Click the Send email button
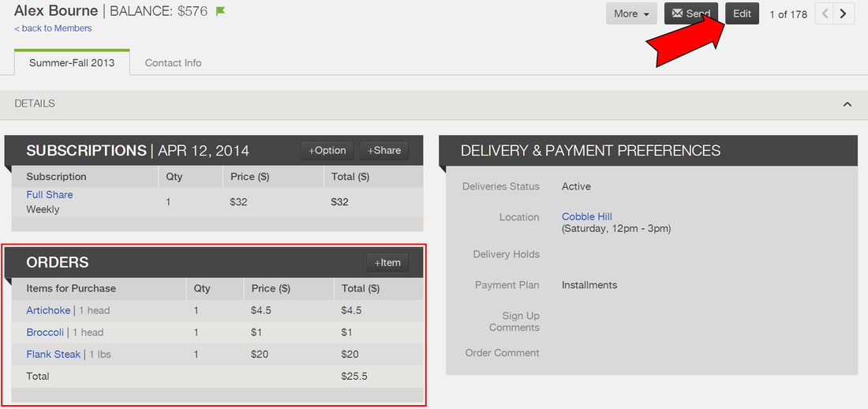 pos(691,14)
